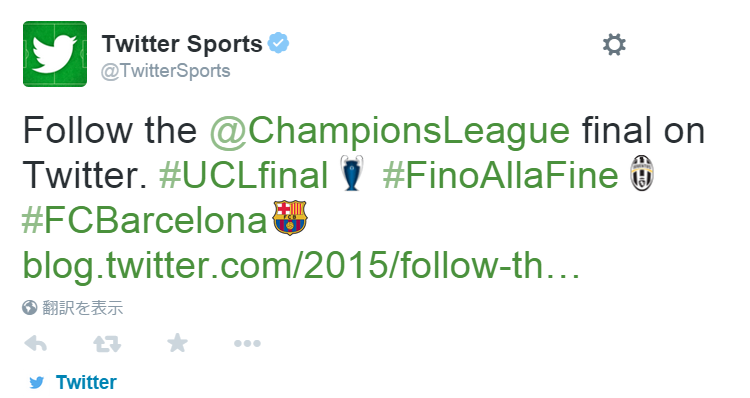
Task: Open the Twitter Sports account name
Action: [x=182, y=44]
